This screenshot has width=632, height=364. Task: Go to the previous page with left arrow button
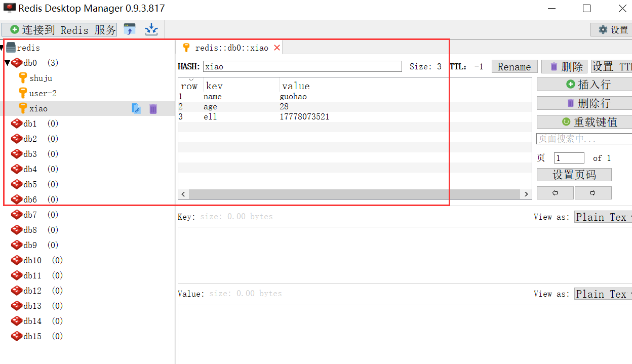coord(555,193)
